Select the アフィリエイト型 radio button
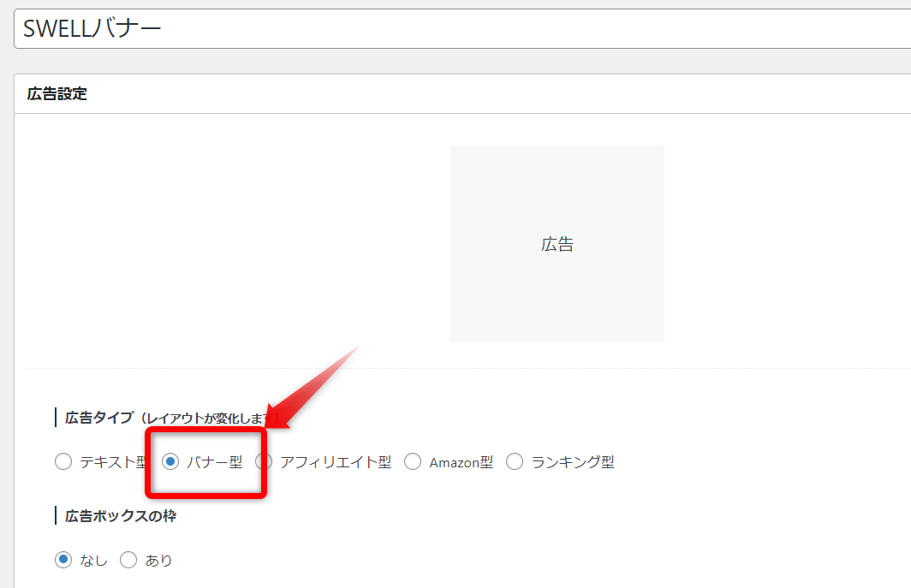This screenshot has width=911, height=588. (264, 462)
